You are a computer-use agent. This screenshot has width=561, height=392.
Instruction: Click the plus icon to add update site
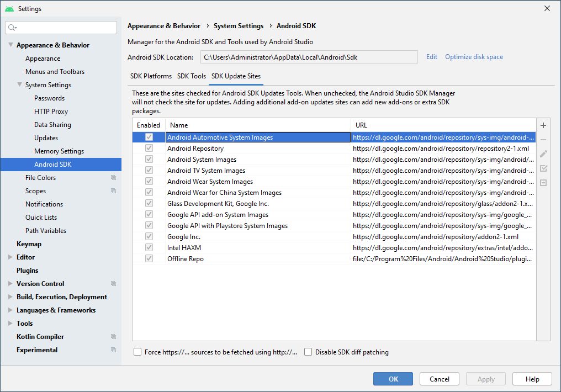click(543, 125)
